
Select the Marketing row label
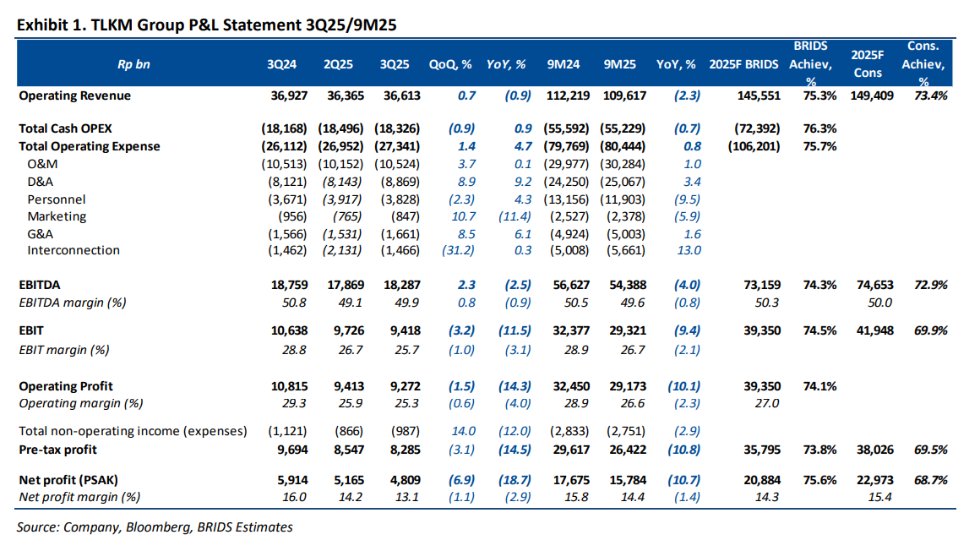[x=57, y=216]
